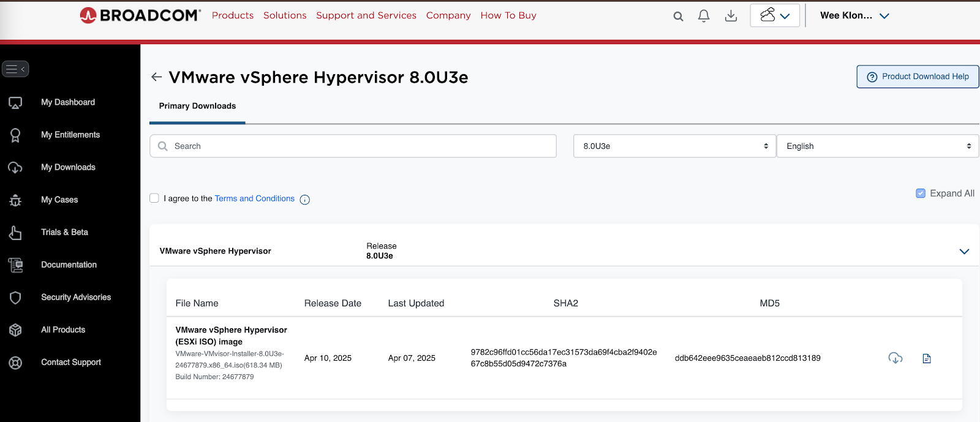The height and width of the screenshot is (422, 980).
Task: Open the English language dropdown
Action: (878, 146)
